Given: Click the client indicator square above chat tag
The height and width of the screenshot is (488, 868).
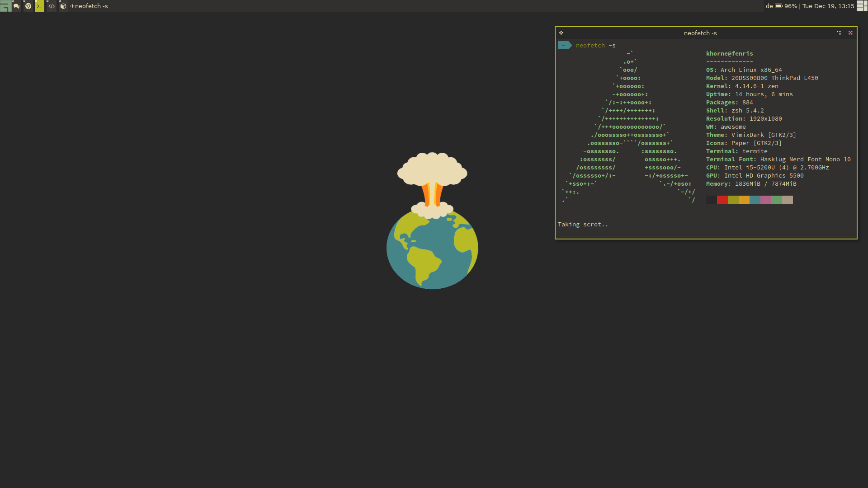Looking at the screenshot, I should point(13,1).
